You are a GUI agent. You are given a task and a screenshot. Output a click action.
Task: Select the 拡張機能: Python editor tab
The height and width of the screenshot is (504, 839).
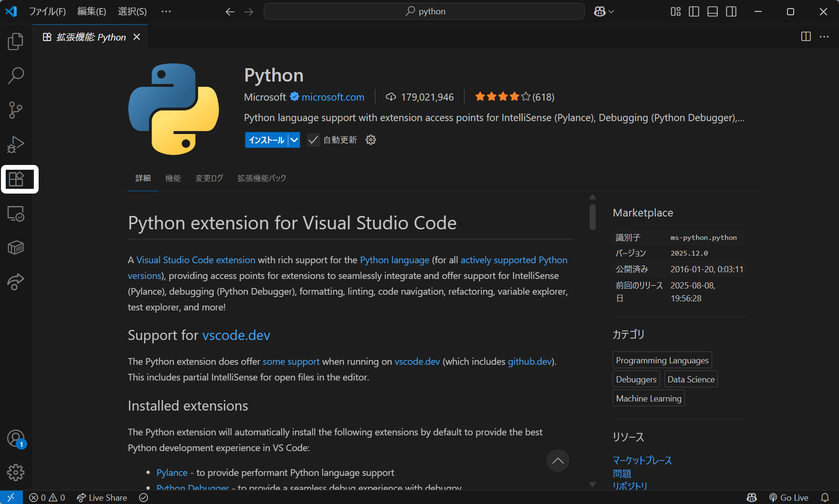pyautogui.click(x=90, y=37)
